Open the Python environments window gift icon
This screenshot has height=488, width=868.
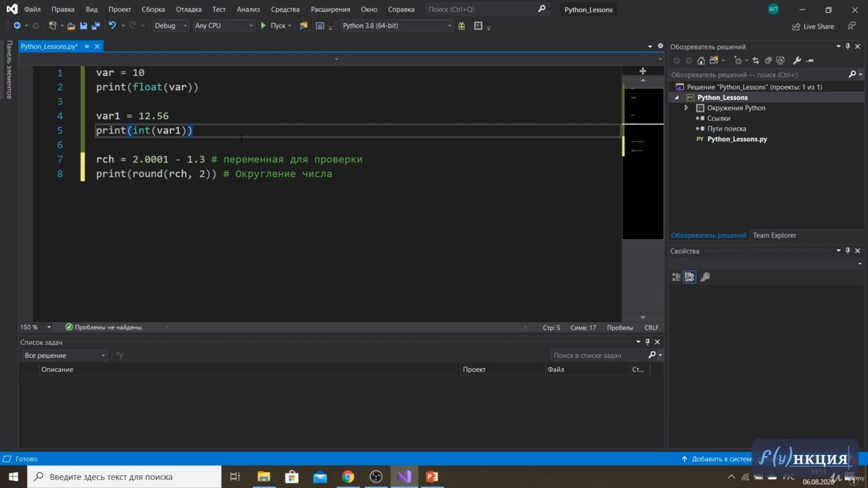click(x=461, y=26)
